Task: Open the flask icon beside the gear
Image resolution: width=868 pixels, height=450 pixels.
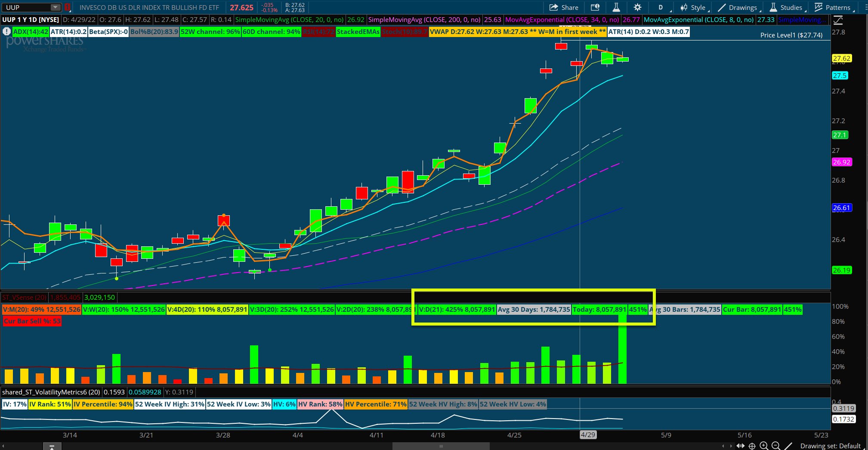Action: tap(616, 7)
